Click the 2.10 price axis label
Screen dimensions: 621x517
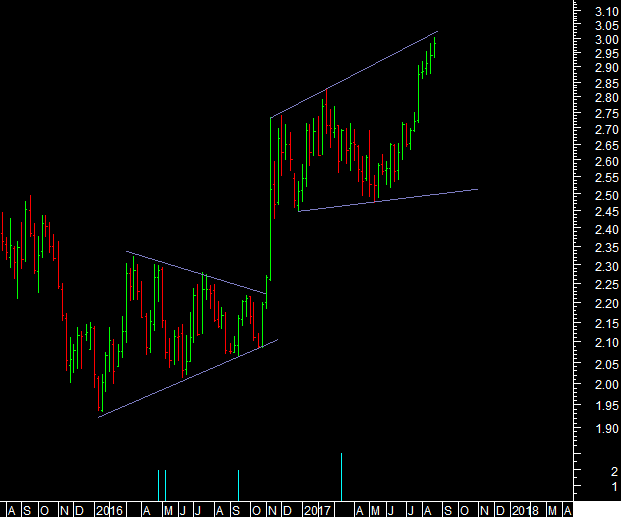[607, 343]
